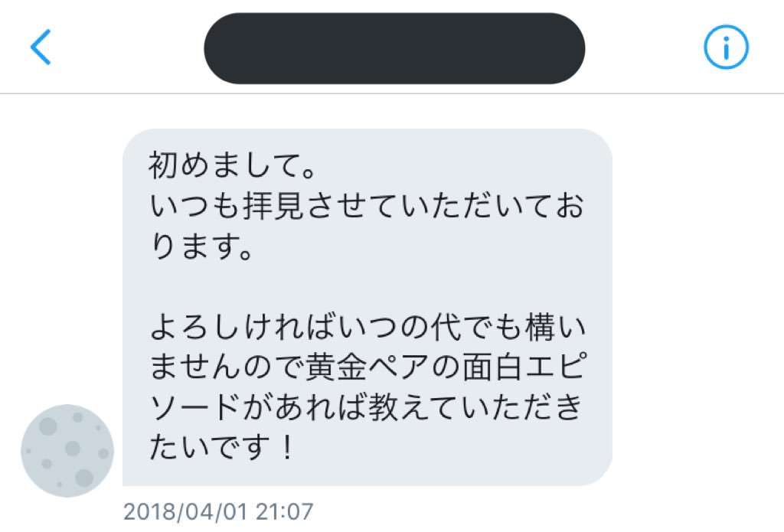Open conversation info via the circled i icon

point(726,47)
